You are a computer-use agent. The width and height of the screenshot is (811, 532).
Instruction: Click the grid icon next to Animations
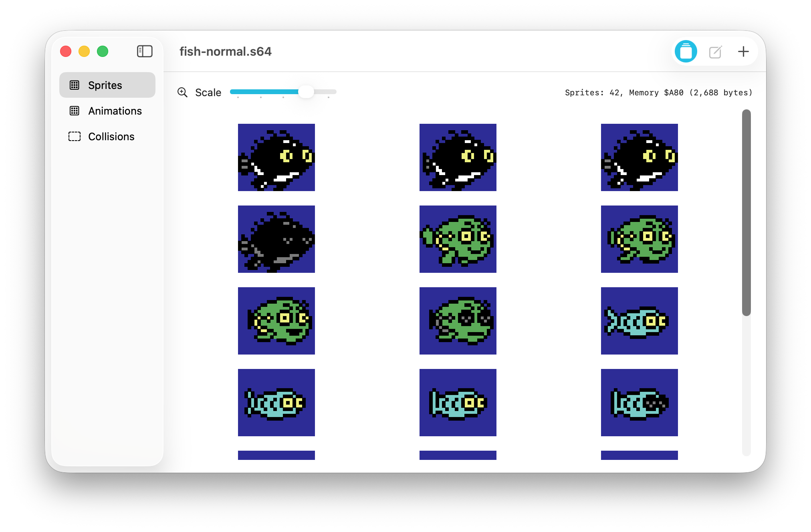[75, 111]
